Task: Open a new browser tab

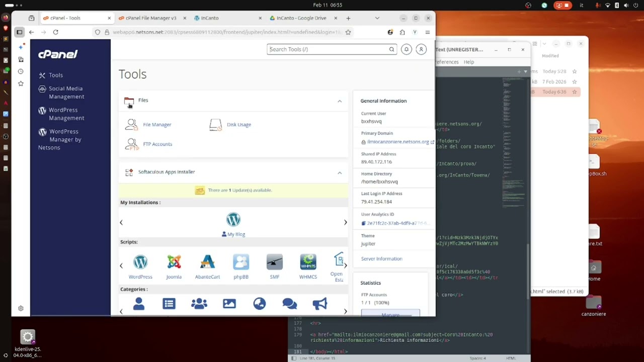Action: coord(348,18)
